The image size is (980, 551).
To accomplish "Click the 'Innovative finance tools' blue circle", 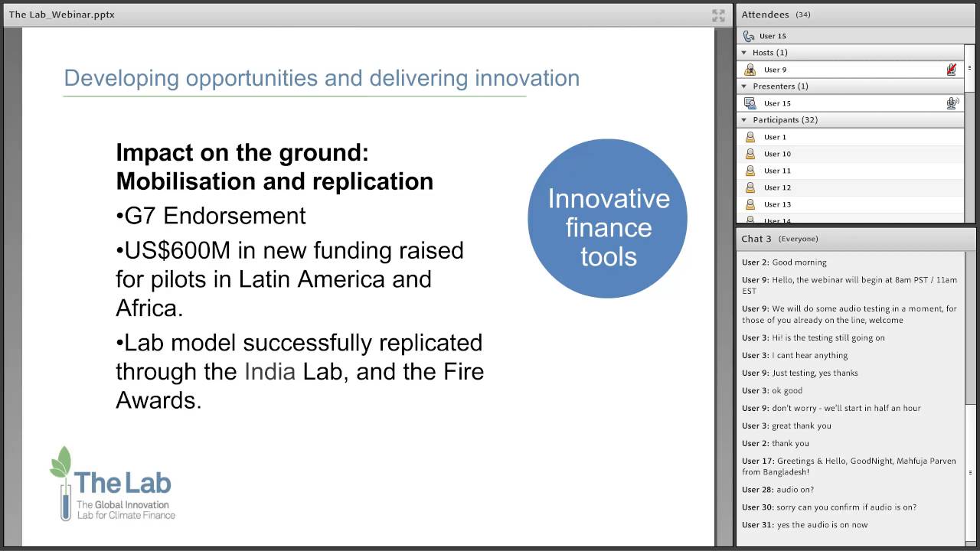I will click(608, 219).
